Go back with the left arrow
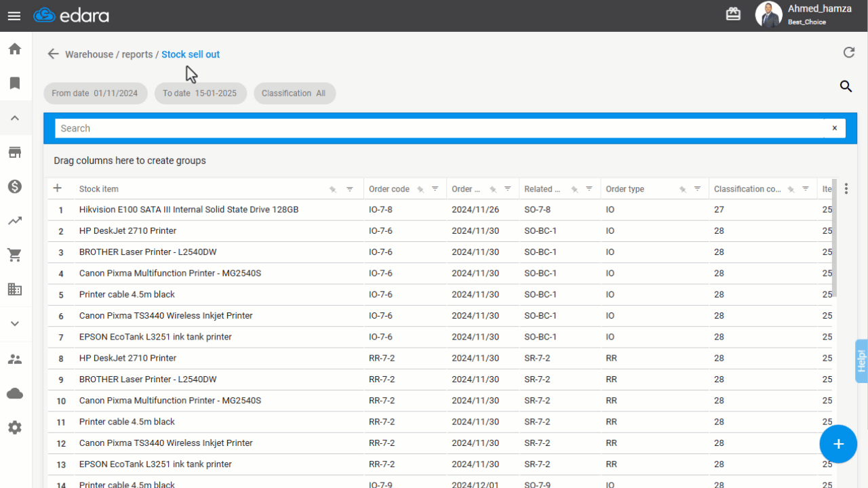The image size is (868, 488). click(x=53, y=54)
